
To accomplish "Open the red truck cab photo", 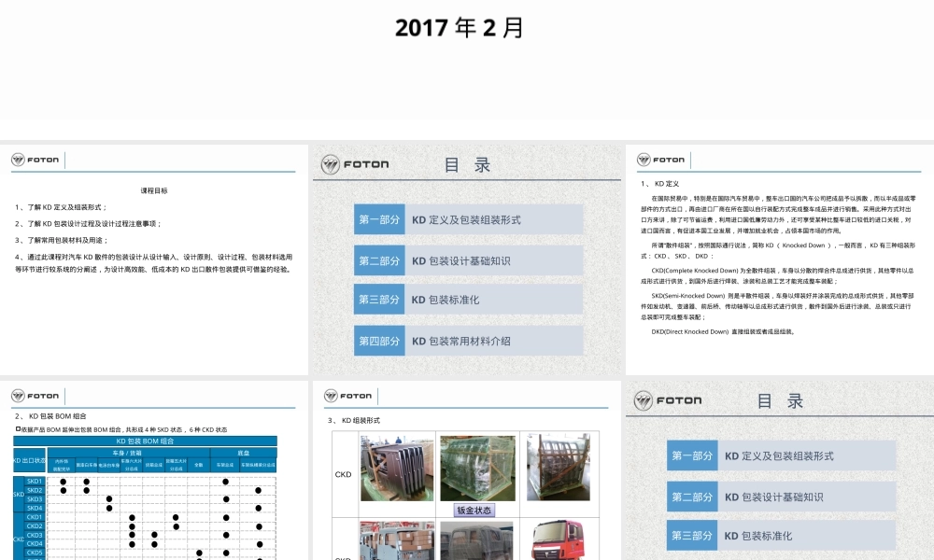I will (x=559, y=540).
